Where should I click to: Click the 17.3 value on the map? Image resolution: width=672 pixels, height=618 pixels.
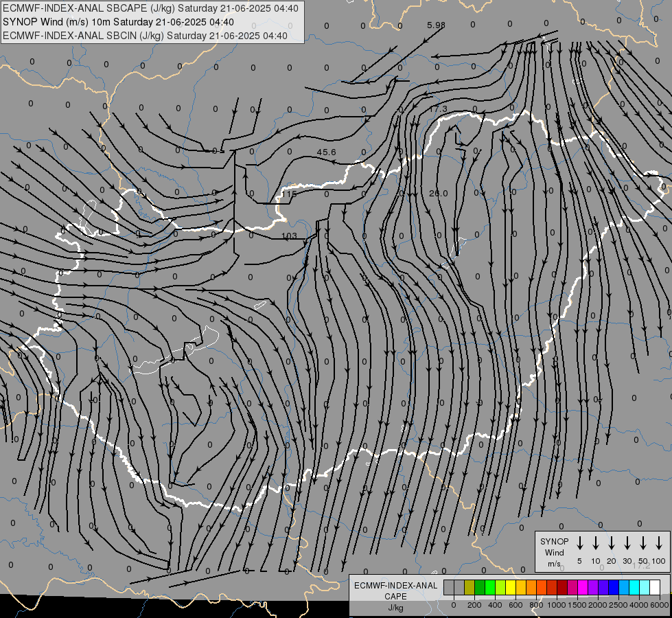(x=438, y=109)
